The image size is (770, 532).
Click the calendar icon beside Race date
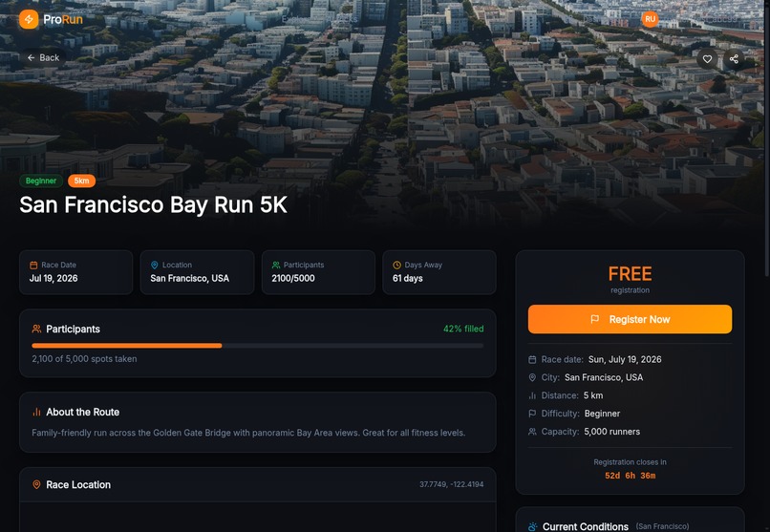click(532, 360)
